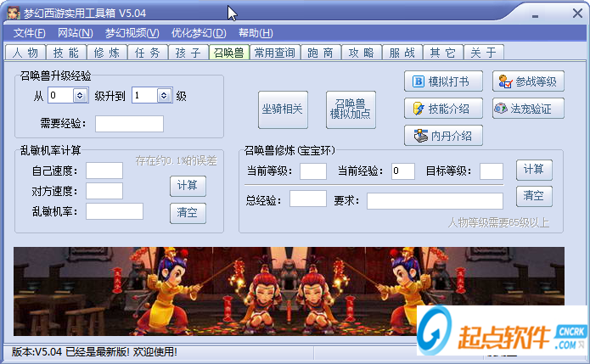The image size is (590, 364).
Task: Select the 召唤兽 tab
Action: pyautogui.click(x=228, y=53)
